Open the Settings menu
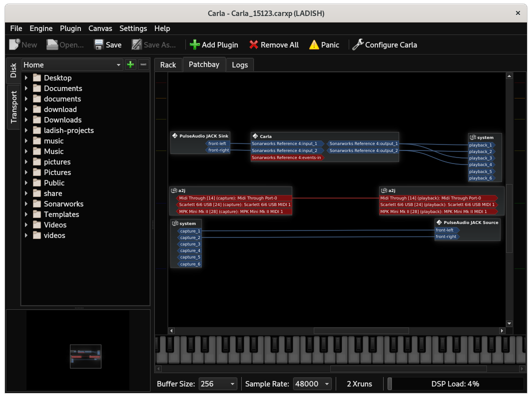 click(133, 28)
